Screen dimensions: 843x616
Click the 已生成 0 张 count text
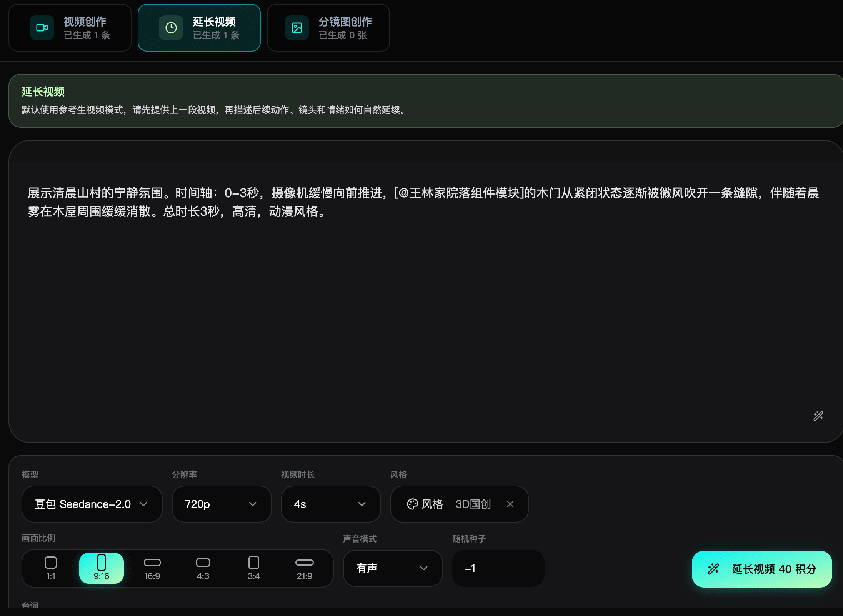pos(343,35)
